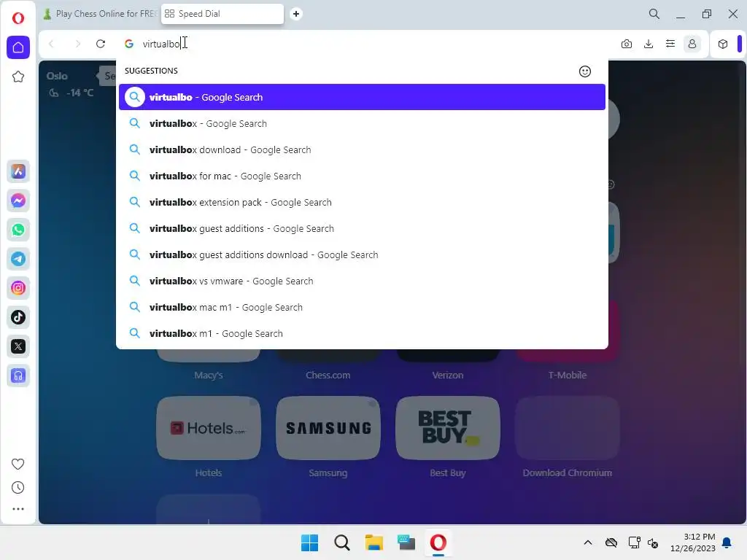
Task: Click the Macy's tile label
Action: point(209,376)
